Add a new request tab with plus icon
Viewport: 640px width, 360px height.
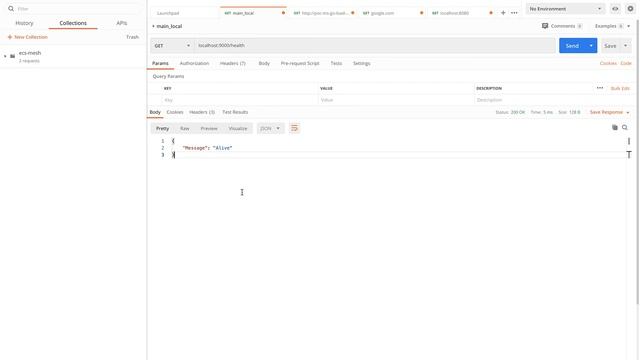(503, 13)
